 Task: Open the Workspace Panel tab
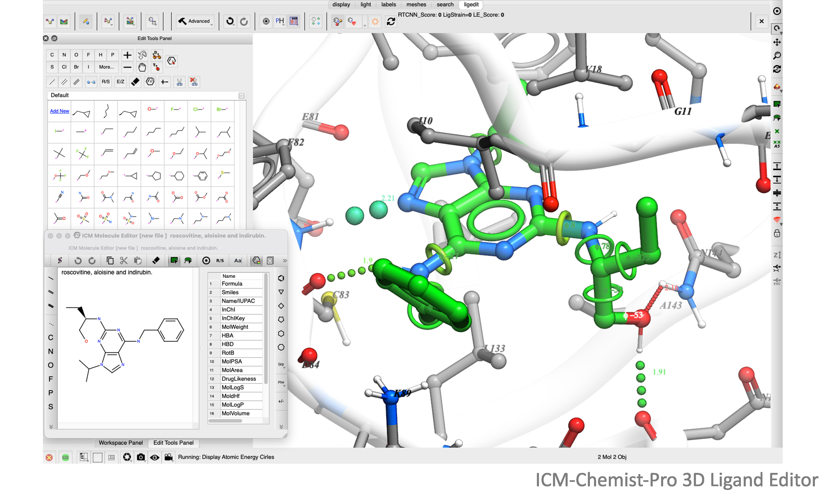coord(121,443)
